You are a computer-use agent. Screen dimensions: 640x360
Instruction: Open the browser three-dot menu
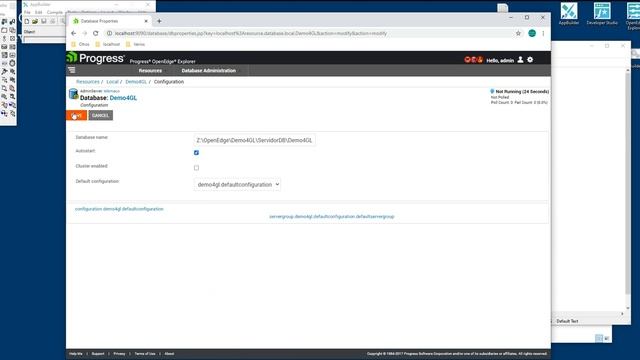click(543, 33)
